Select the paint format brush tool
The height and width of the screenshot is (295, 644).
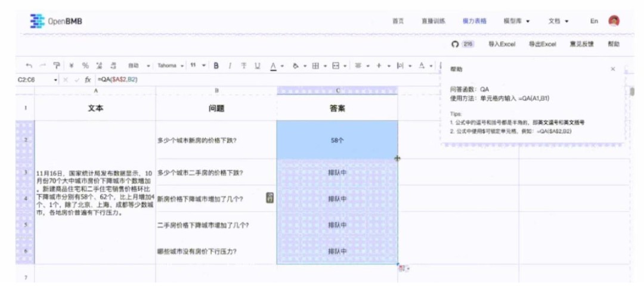click(57, 66)
